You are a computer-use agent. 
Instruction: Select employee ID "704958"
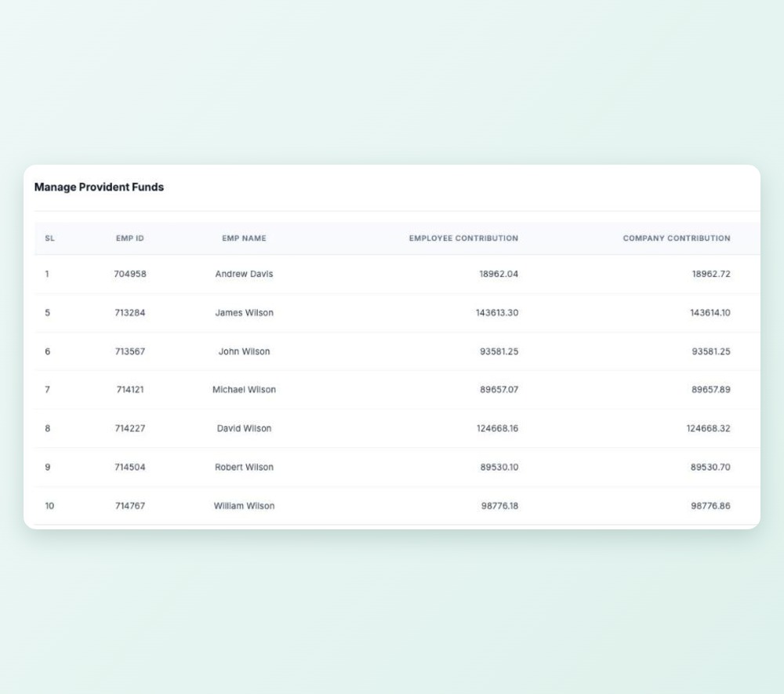pos(130,274)
